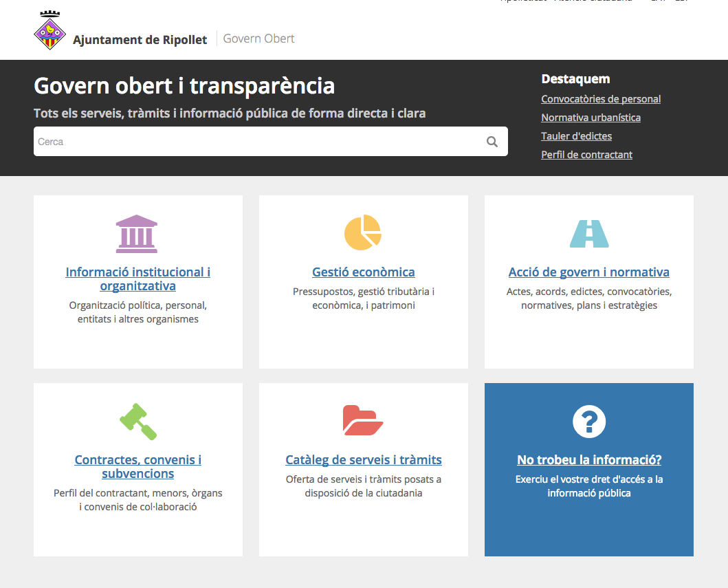Click the Govern Obert header text
This screenshot has height=588, width=728.
259,39
